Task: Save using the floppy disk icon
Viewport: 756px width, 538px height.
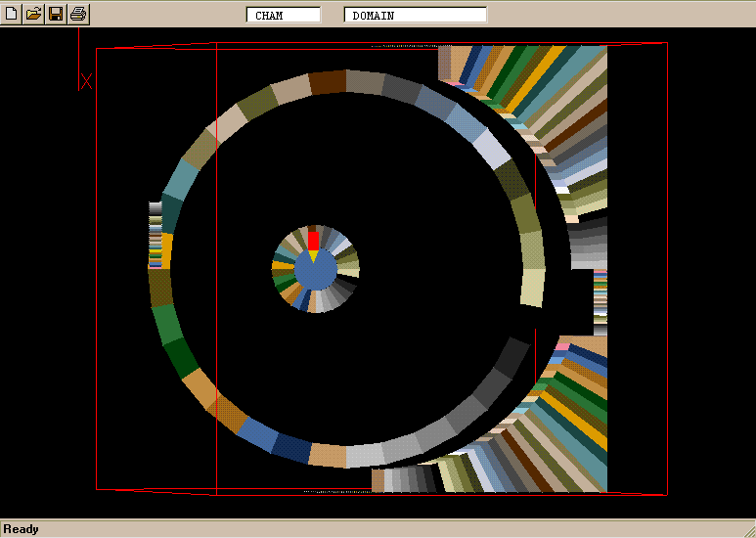Action: [56, 14]
